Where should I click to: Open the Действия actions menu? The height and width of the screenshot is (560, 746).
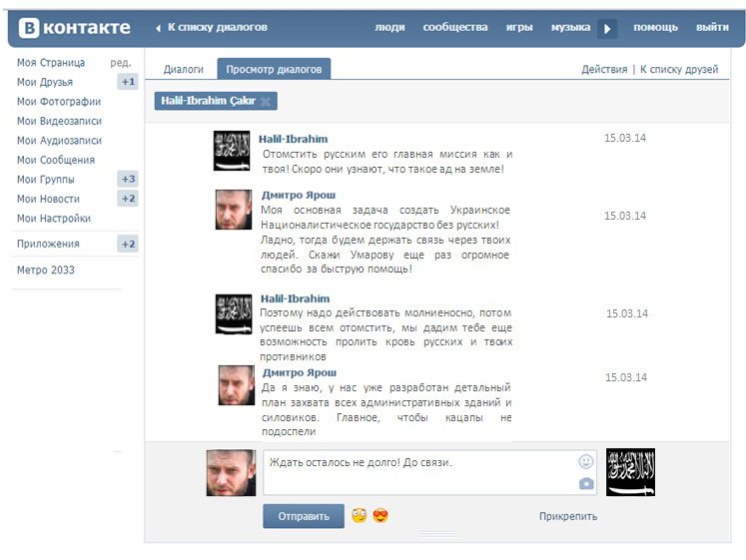coord(604,70)
